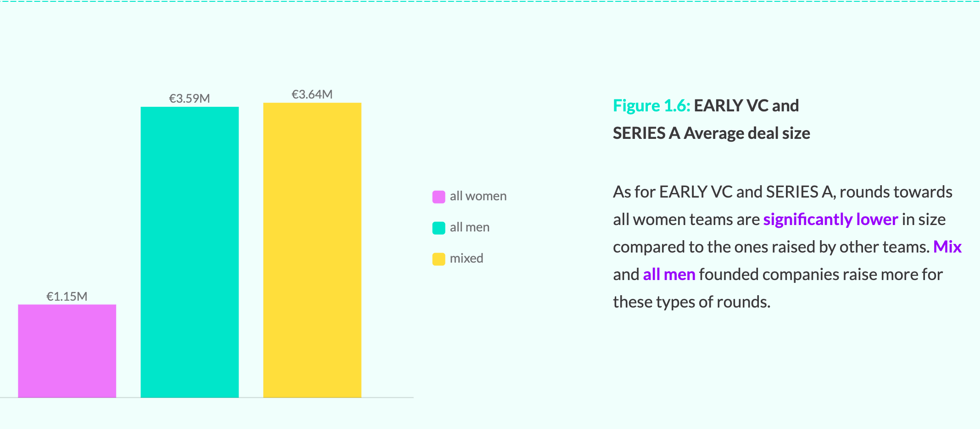Click the pink all women legend swatch
This screenshot has width=980, height=429.
click(439, 197)
